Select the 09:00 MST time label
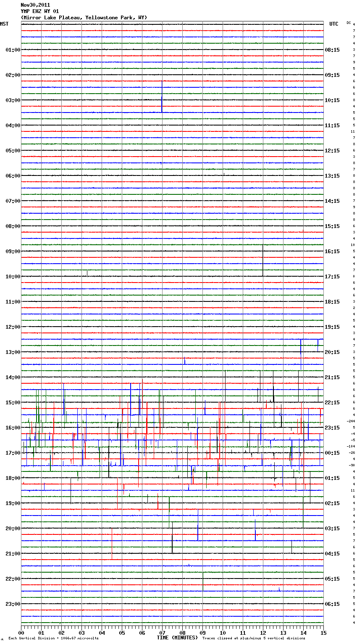 point(13,251)
